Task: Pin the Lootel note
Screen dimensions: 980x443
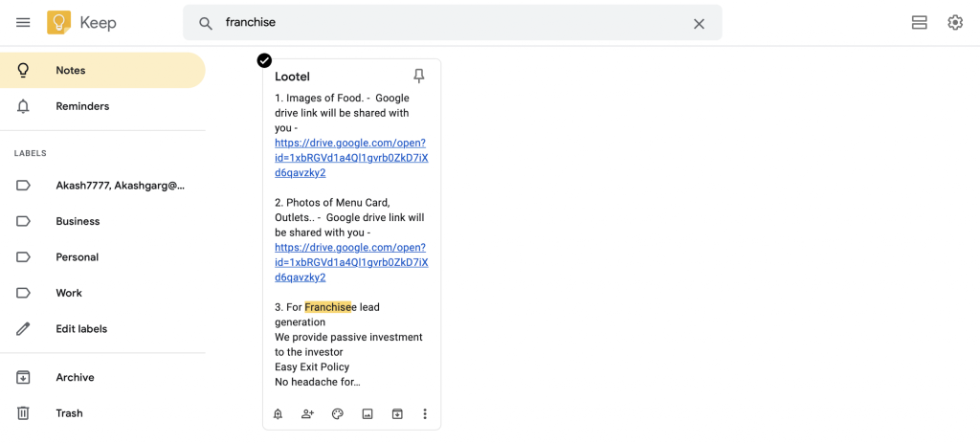Action: point(419,77)
